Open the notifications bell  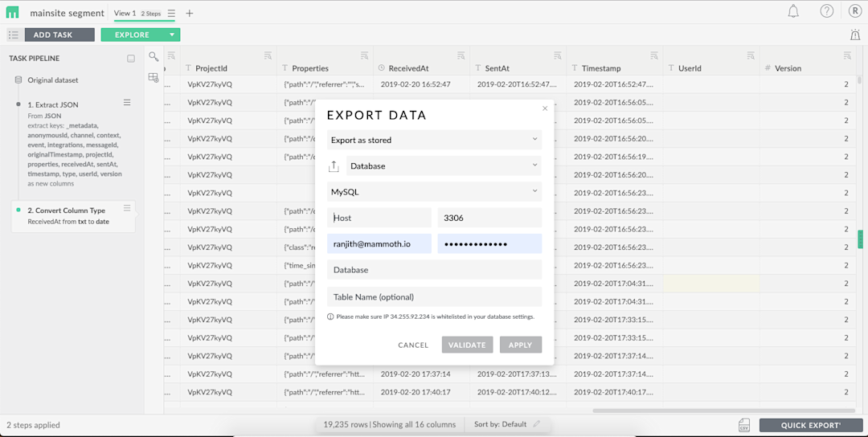click(x=793, y=11)
